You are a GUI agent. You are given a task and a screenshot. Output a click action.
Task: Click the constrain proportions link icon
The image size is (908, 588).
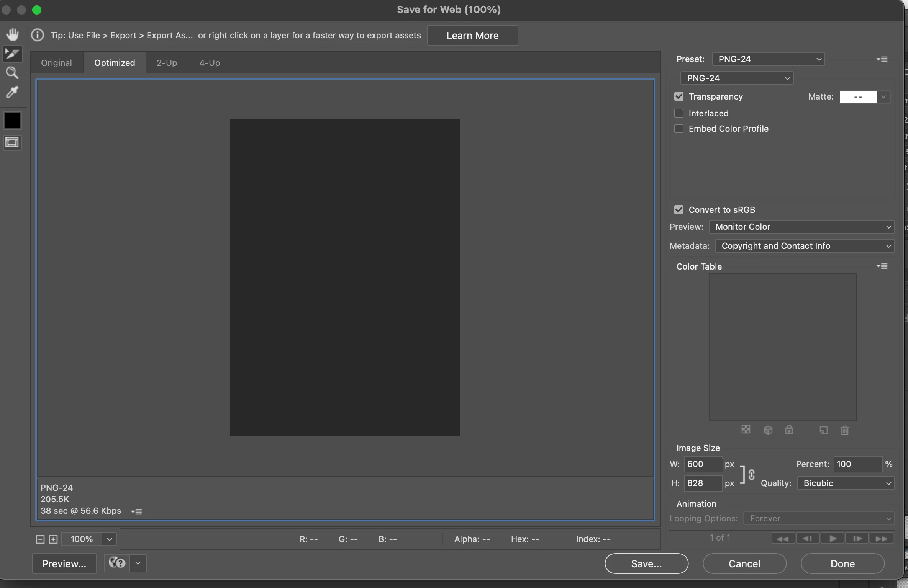751,475
